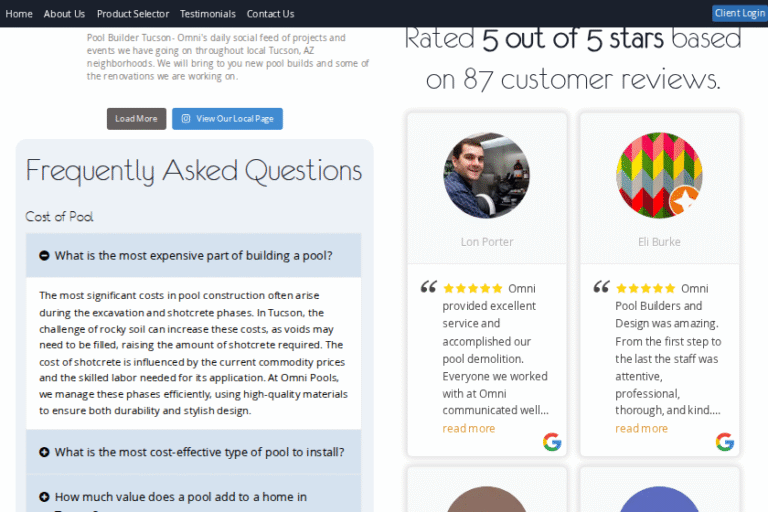The height and width of the screenshot is (512, 768).
Task: Collapse the most expensive part FAQ minus icon
Action: point(44,256)
